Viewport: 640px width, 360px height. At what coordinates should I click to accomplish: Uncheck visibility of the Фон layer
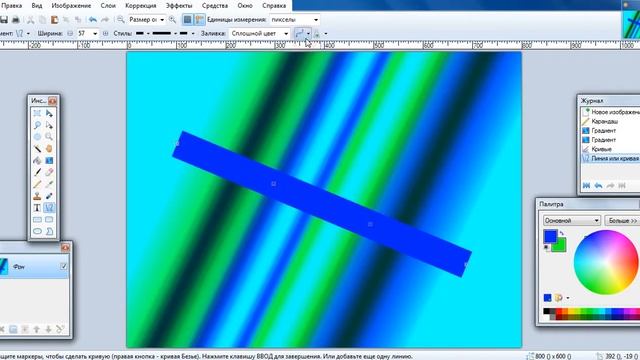tap(64, 266)
